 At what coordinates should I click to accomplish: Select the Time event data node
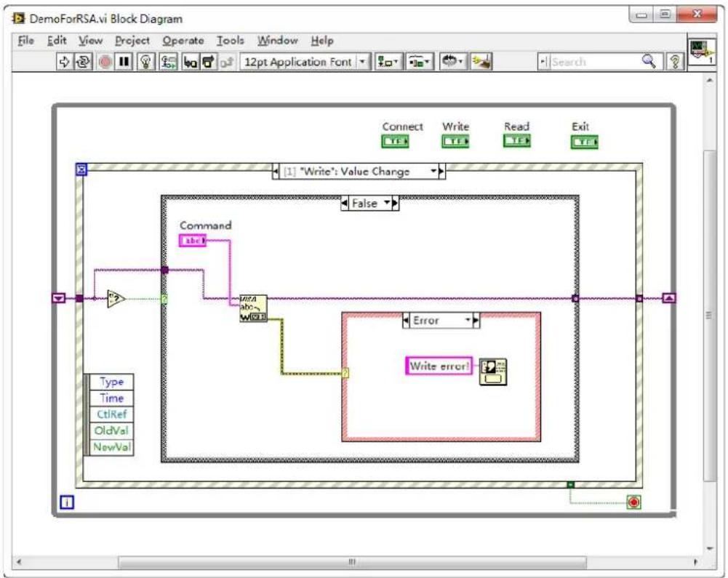pyautogui.click(x=111, y=398)
